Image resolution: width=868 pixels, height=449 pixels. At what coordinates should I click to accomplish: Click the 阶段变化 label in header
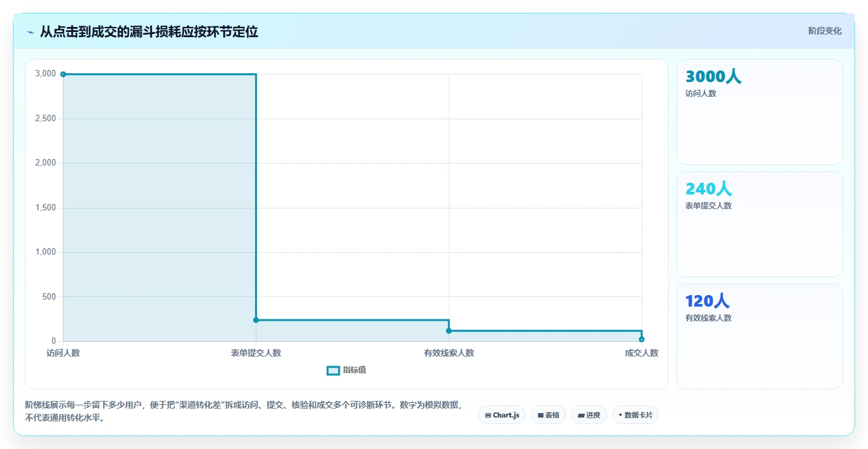(824, 31)
